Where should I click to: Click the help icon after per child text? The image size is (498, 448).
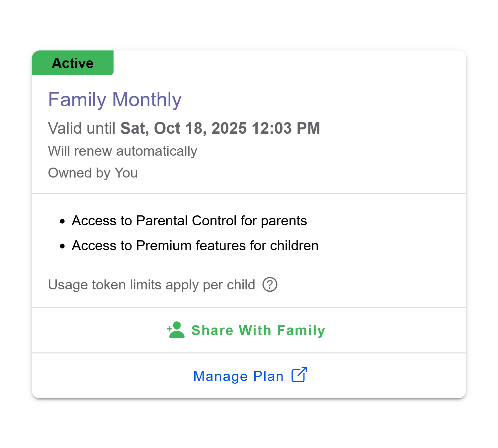click(x=270, y=284)
